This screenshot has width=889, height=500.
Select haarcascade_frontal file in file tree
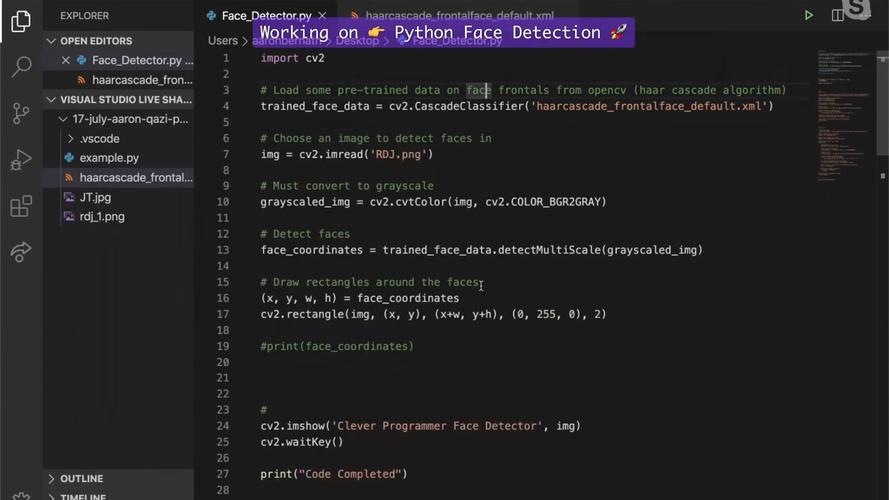(x=136, y=177)
